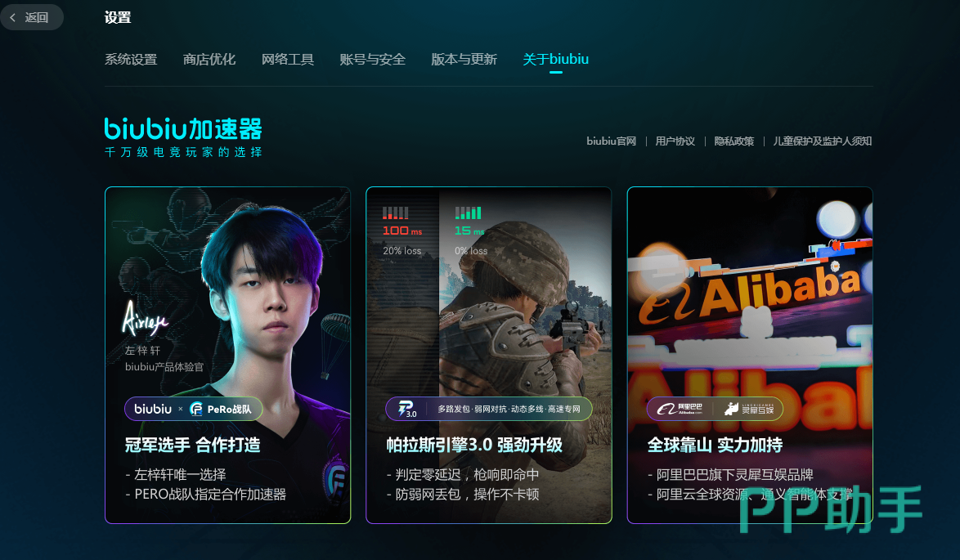Select the 网络工具 tab
960x560 pixels.
pyautogui.click(x=288, y=60)
